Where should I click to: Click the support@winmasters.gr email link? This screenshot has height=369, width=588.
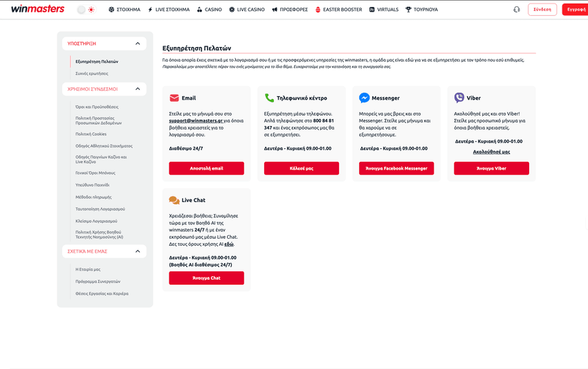point(196,121)
